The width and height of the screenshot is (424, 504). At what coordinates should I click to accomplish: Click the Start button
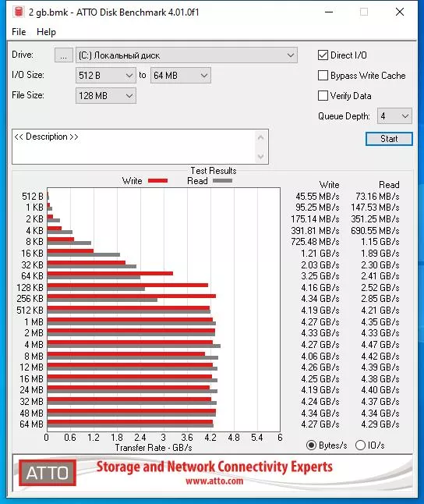coord(389,139)
